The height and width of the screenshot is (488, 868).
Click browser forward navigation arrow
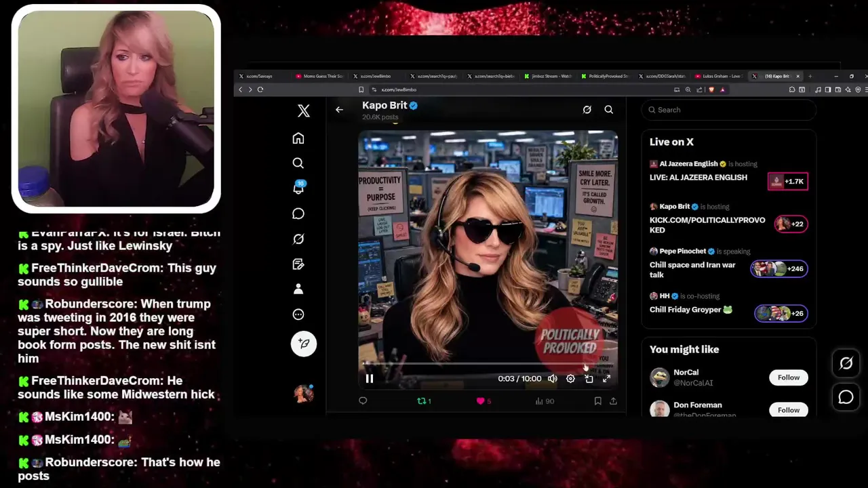coord(250,89)
